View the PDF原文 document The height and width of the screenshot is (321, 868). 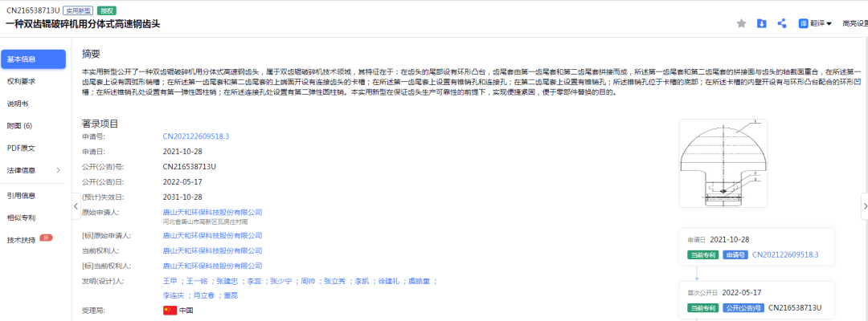click(21, 148)
